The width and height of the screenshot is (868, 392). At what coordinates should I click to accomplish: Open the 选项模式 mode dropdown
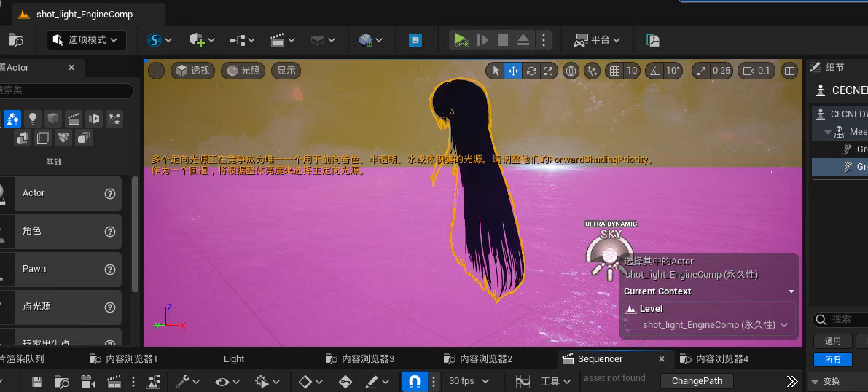click(87, 40)
